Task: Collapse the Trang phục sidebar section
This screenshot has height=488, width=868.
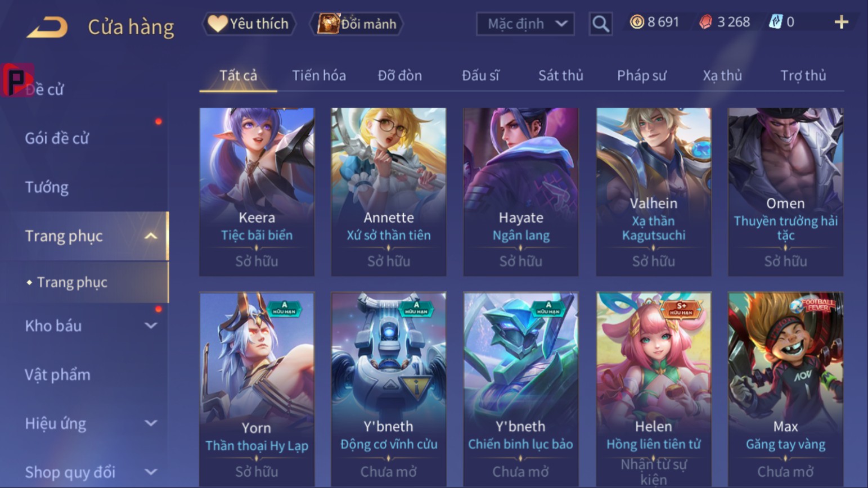Action: pos(150,236)
